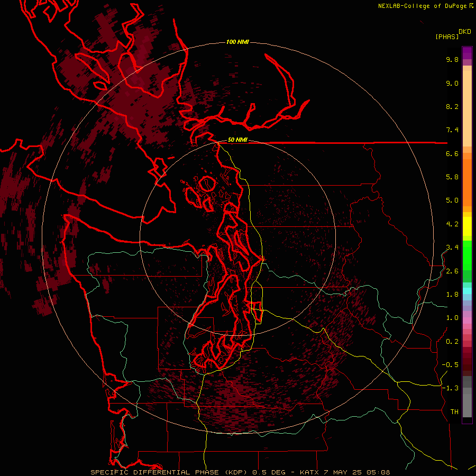Pick the yellow segment of color bar
Image resolution: width=476 pixels, height=476 pixels.
(467, 226)
